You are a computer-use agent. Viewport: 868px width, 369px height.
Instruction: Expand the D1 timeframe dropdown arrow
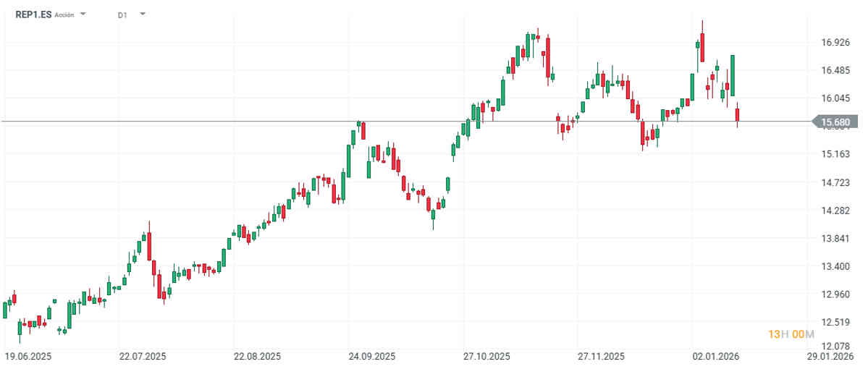point(142,14)
